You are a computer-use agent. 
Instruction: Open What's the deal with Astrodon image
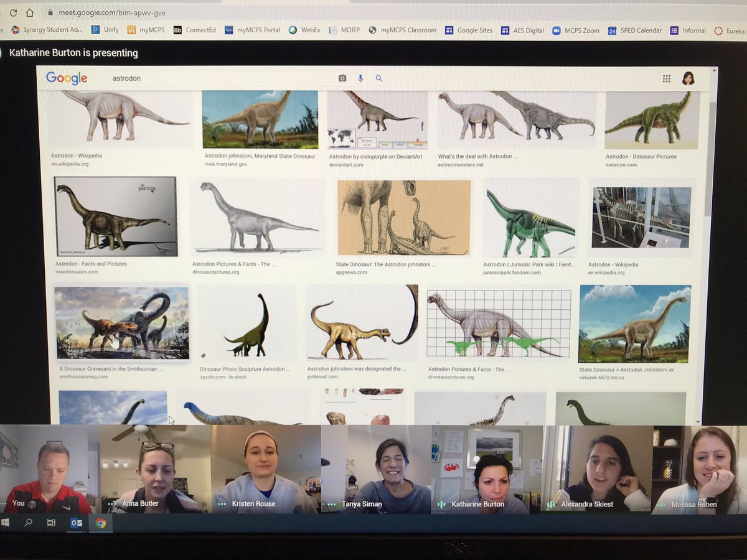pos(516,119)
